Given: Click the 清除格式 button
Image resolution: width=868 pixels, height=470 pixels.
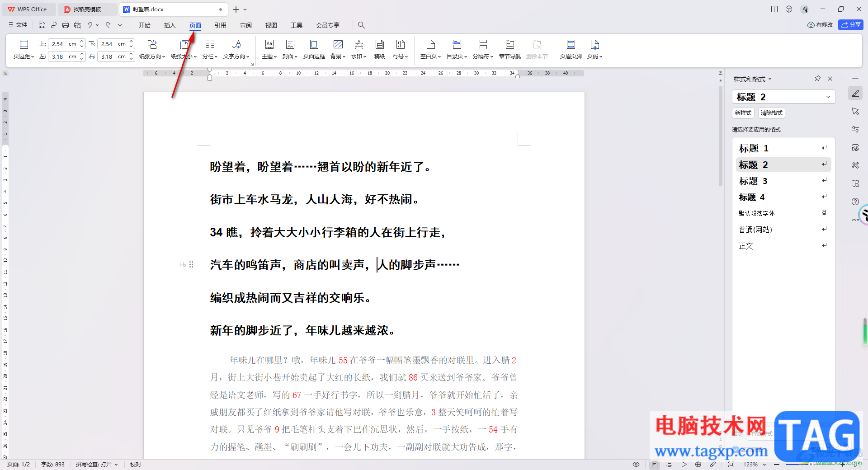Looking at the screenshot, I should point(771,113).
